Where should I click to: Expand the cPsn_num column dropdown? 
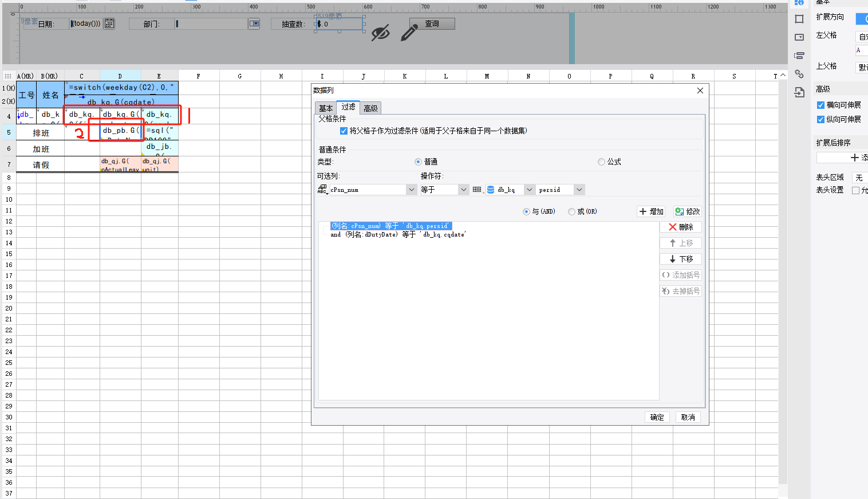[x=411, y=190]
